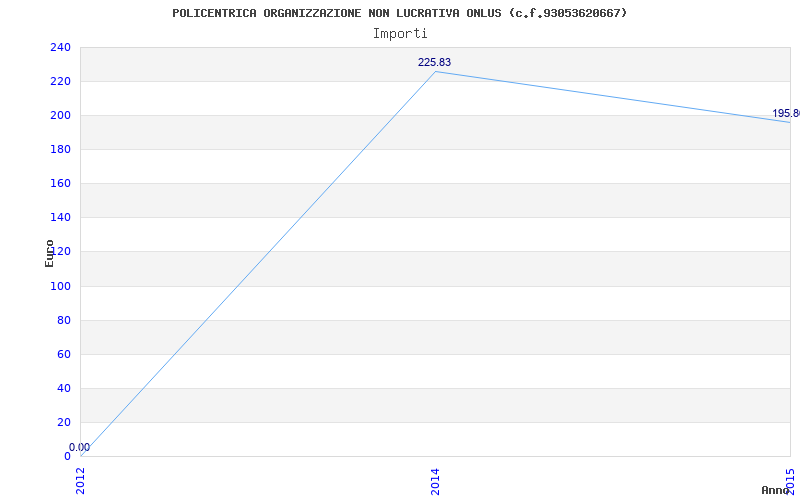Select the 2015 year label
The image size is (800, 500).
pyautogui.click(x=790, y=481)
